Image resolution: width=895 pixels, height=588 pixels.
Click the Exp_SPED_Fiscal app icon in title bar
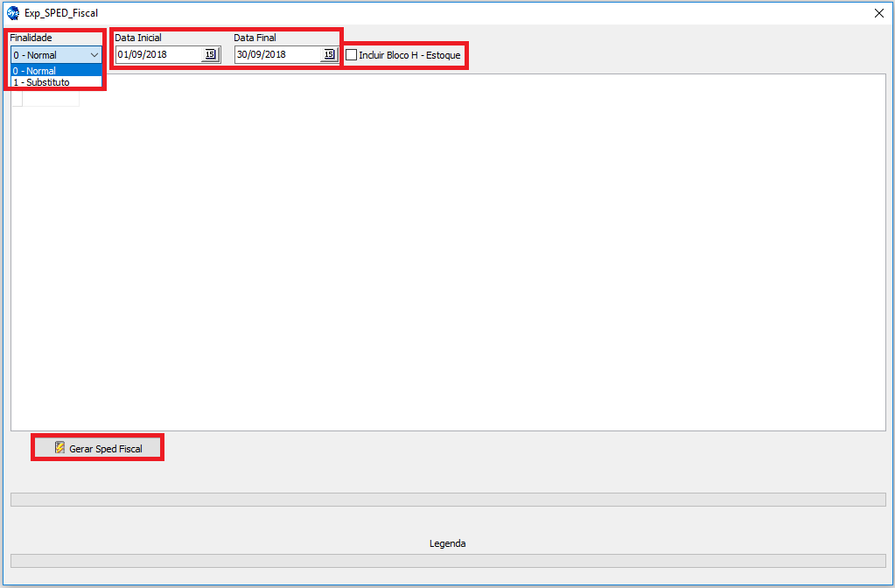[13, 13]
